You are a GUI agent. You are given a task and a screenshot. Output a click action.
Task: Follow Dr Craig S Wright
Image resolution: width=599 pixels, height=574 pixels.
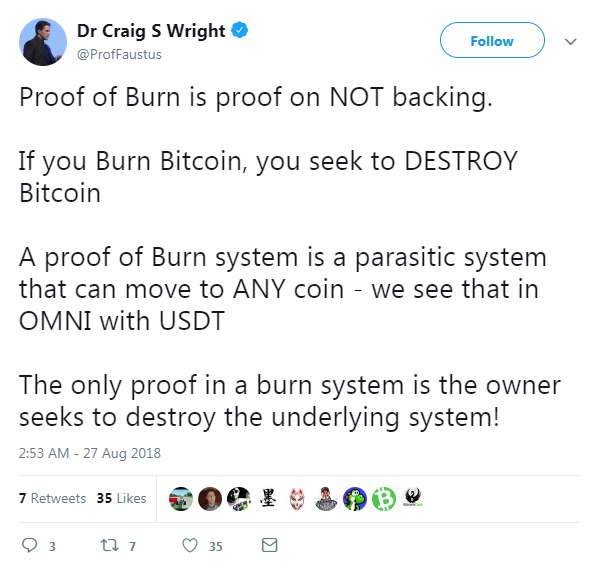(x=492, y=40)
